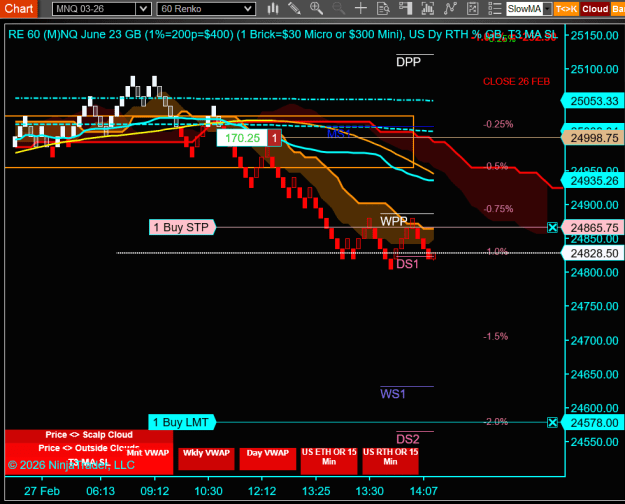Viewport: 625px width, 504px height.
Task: Click the 24578.00 limit price marker
Action: coord(593,423)
